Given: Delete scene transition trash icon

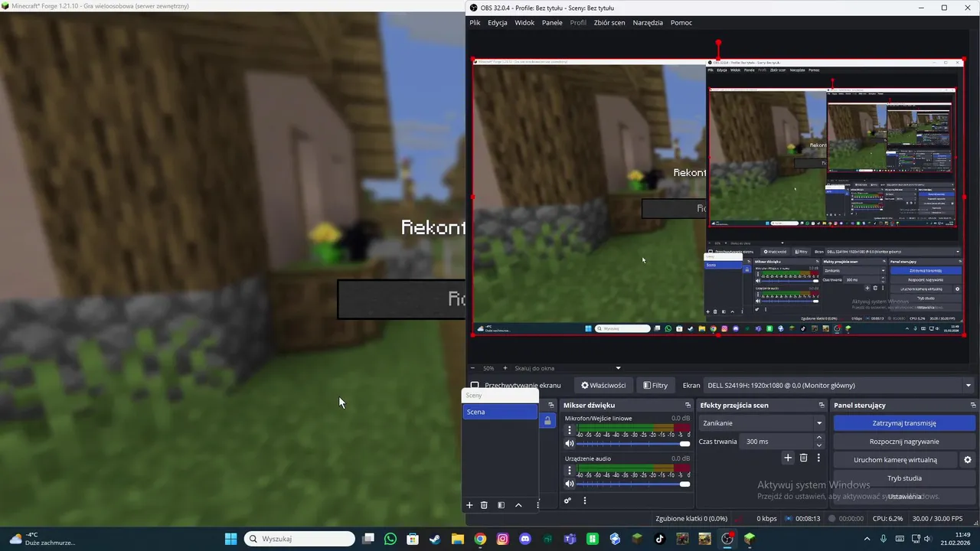Looking at the screenshot, I should (x=803, y=458).
